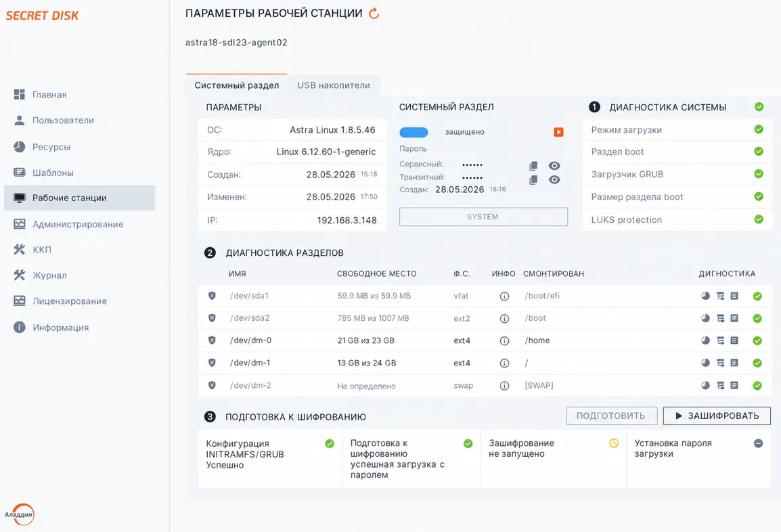Select the Системный раздел tab
Viewport: 781px width, 532px height.
(237, 85)
